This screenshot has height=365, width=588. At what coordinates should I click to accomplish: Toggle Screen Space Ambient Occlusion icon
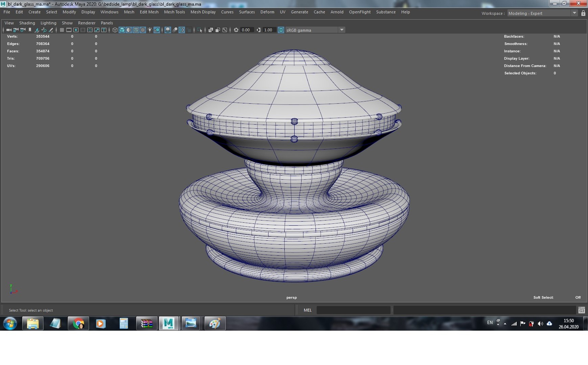[x=167, y=30]
